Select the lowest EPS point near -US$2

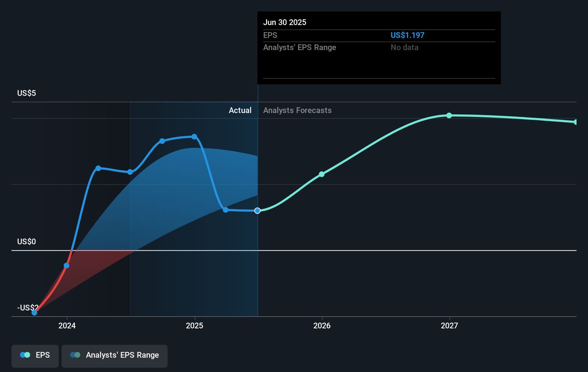pos(34,313)
